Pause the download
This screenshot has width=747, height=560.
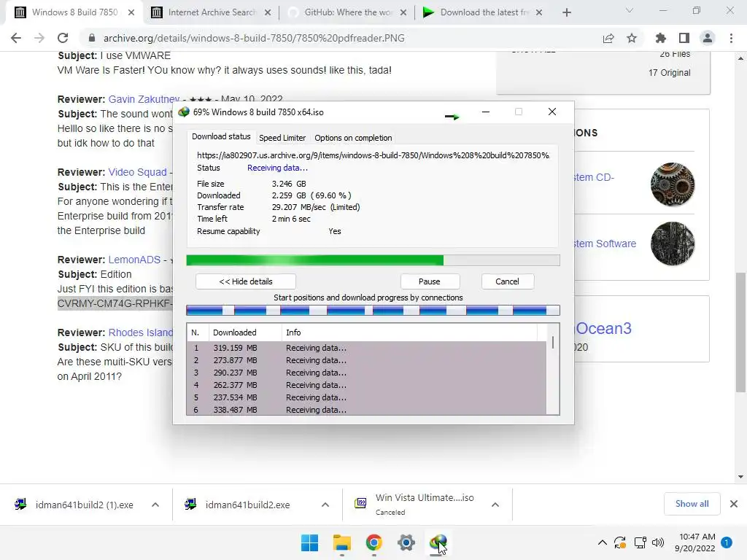[429, 281]
